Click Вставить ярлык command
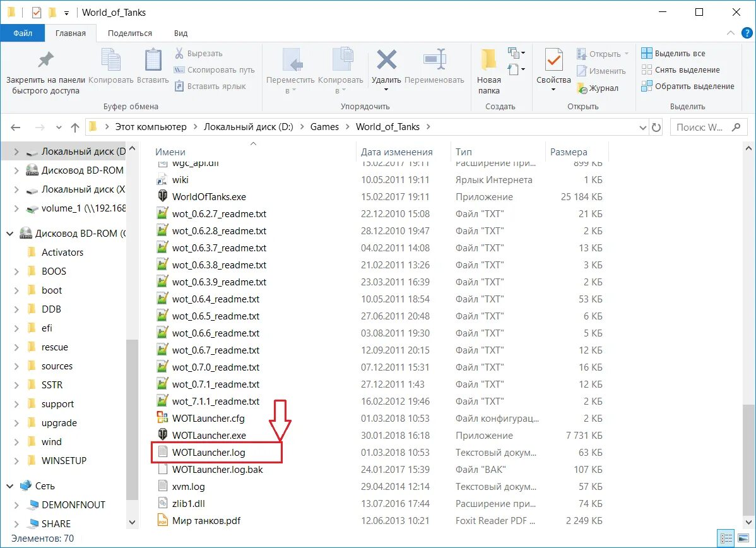 210,86
